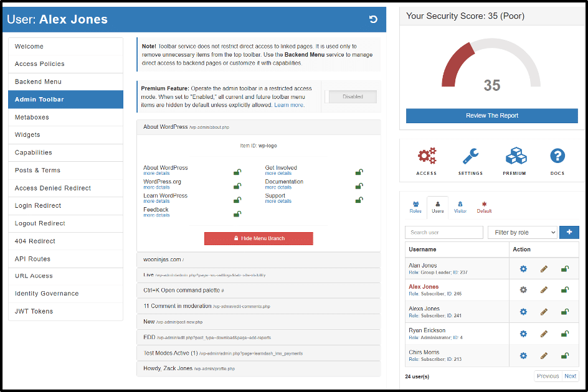Click the edit pencil for Alex Jones
The image size is (588, 392).
(544, 290)
